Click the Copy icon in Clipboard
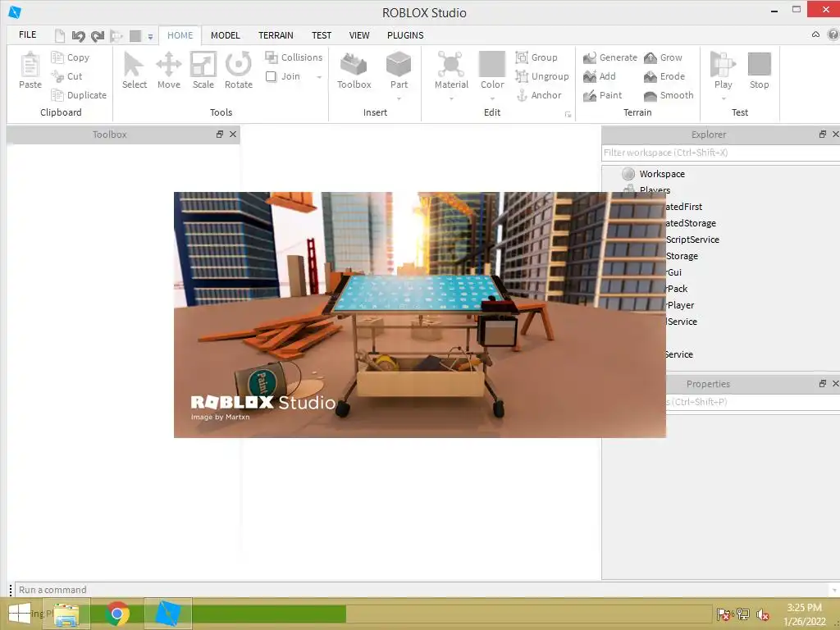The image size is (840, 630). (x=57, y=57)
